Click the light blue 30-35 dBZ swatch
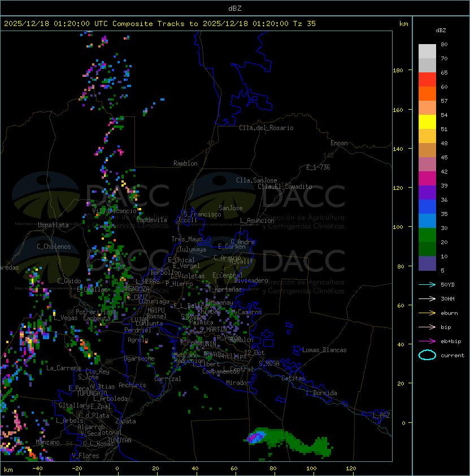Image resolution: width=470 pixels, height=476 pixels. tap(427, 221)
